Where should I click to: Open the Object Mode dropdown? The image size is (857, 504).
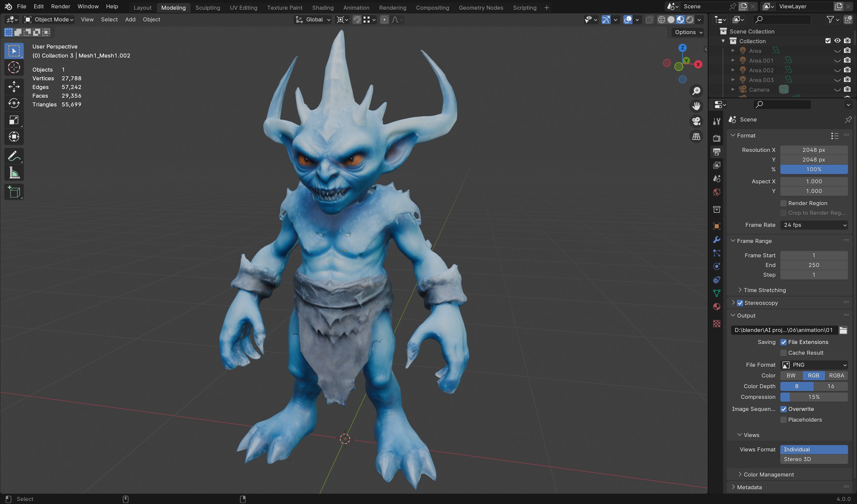pos(49,20)
